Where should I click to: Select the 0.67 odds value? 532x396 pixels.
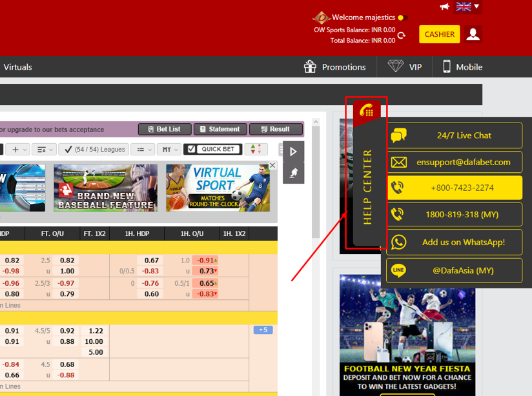152,261
